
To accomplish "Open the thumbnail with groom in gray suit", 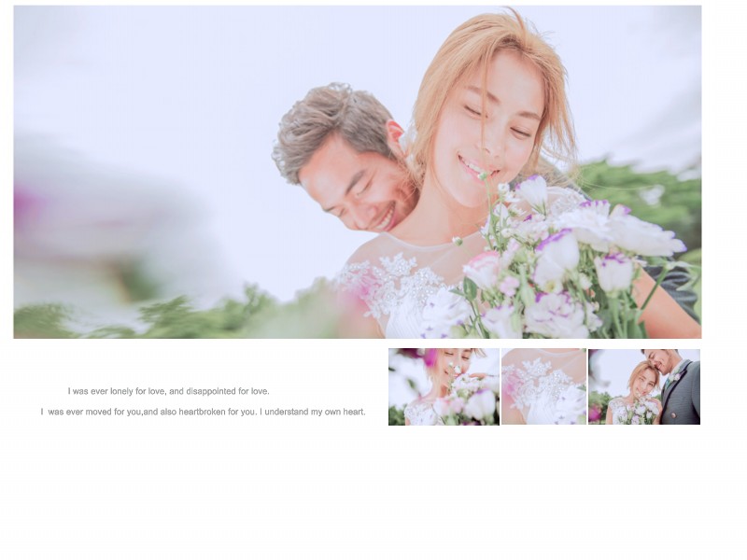I will 644,386.
